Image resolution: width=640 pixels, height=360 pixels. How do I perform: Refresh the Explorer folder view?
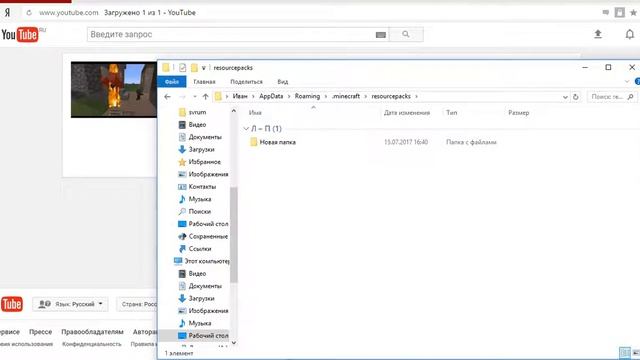coord(576,97)
